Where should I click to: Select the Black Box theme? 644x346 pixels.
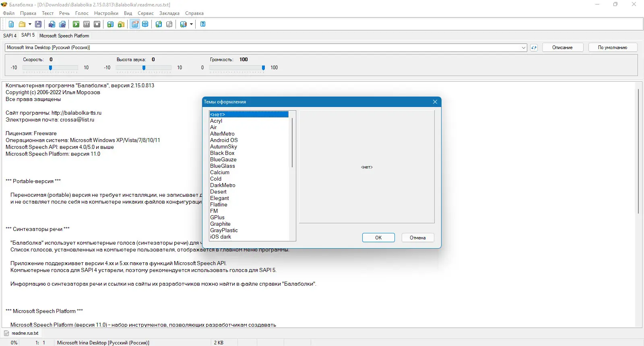pyautogui.click(x=249, y=153)
